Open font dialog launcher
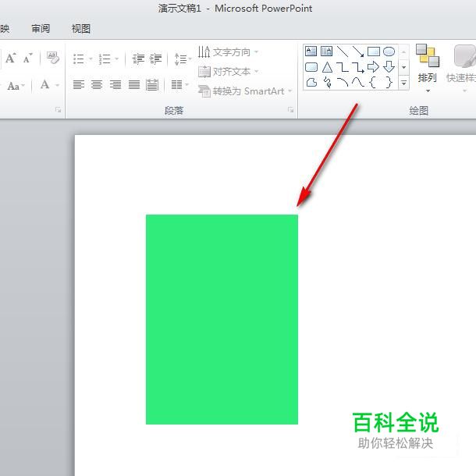 [58, 110]
